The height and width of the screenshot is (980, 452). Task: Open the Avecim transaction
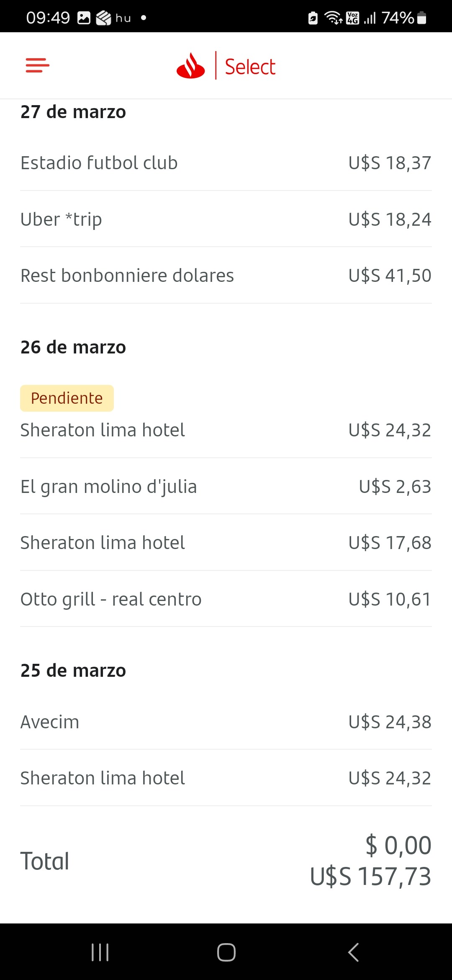pyautogui.click(x=226, y=722)
